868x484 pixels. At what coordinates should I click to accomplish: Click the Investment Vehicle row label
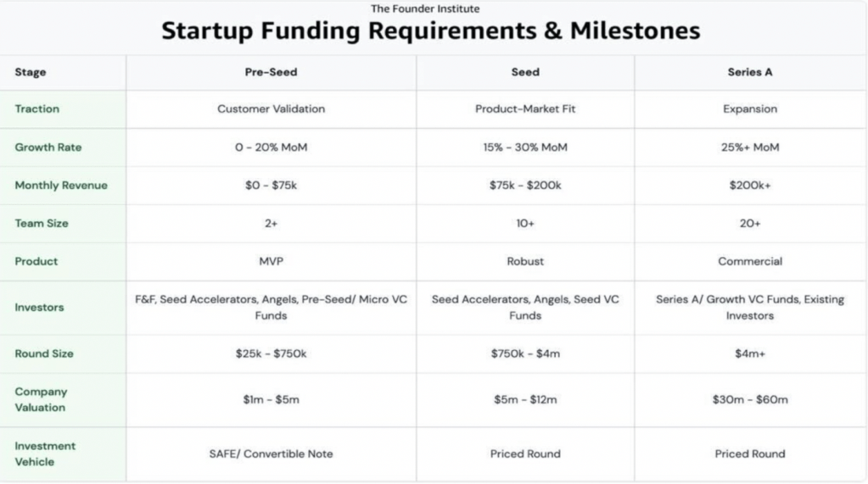coord(45,453)
